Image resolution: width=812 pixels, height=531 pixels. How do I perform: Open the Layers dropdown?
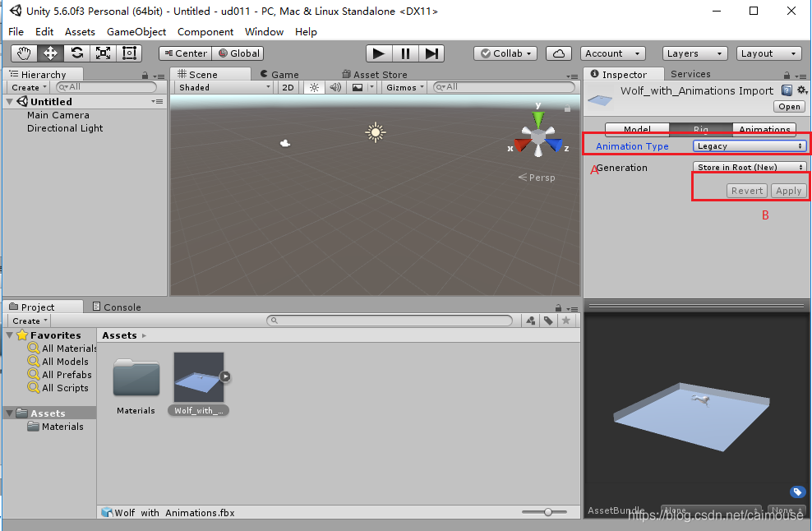695,53
